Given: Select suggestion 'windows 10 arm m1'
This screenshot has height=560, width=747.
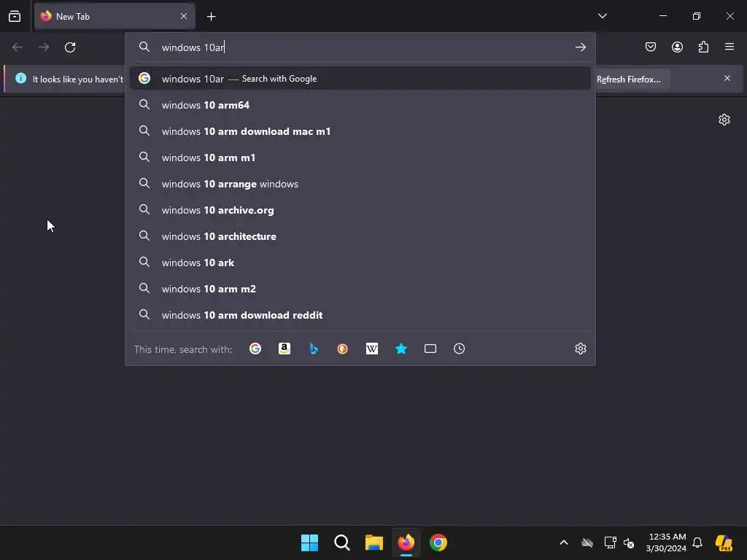Looking at the screenshot, I should [x=360, y=157].
